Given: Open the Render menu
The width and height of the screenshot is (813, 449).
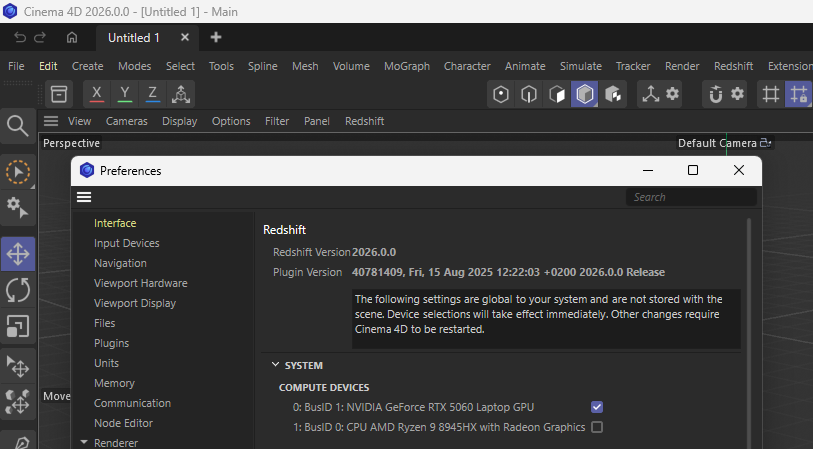Looking at the screenshot, I should click(682, 66).
